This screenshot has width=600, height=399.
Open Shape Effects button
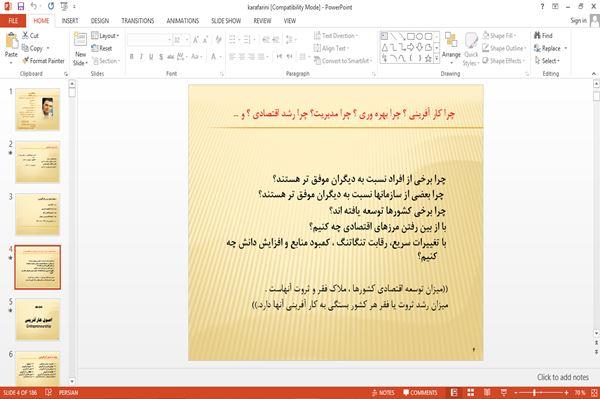click(502, 61)
